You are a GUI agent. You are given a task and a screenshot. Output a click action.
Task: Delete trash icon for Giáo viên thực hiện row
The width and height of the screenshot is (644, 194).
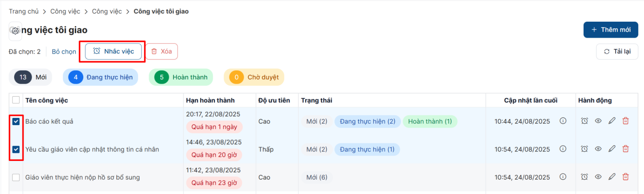click(x=625, y=177)
